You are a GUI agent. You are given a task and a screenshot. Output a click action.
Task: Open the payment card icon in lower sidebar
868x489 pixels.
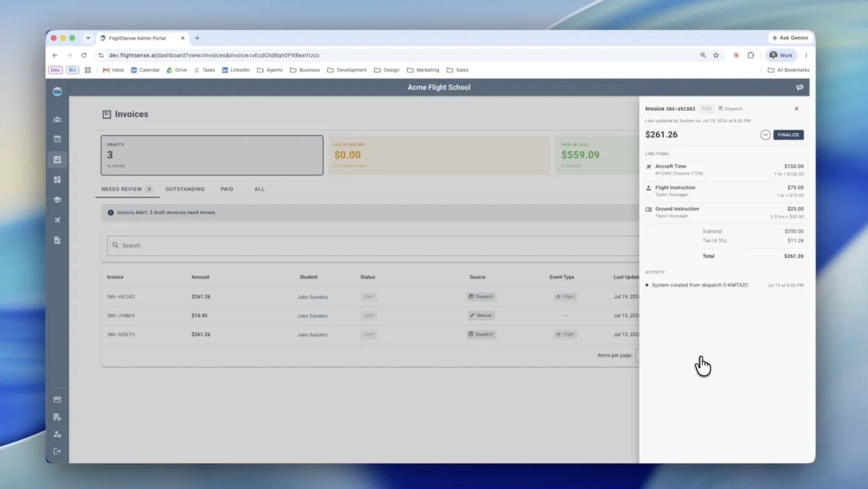click(x=57, y=400)
